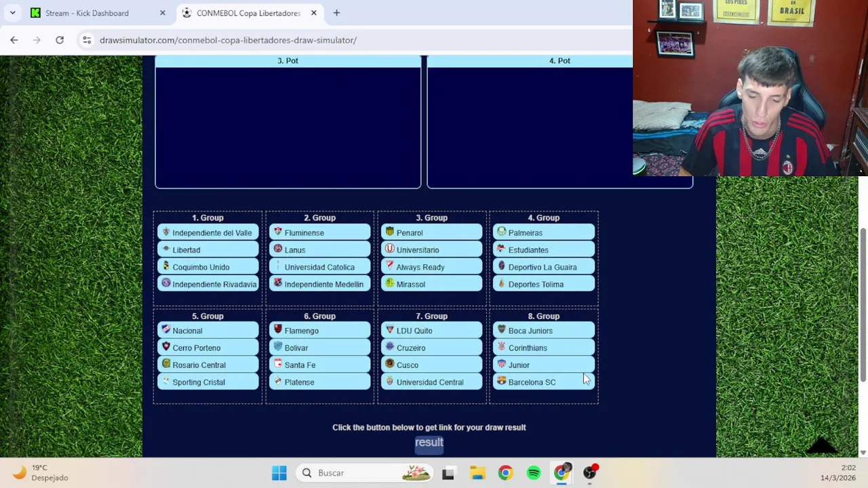The height and width of the screenshot is (488, 868).
Task: Click the weather widget showing 19°C
Action: (42, 472)
